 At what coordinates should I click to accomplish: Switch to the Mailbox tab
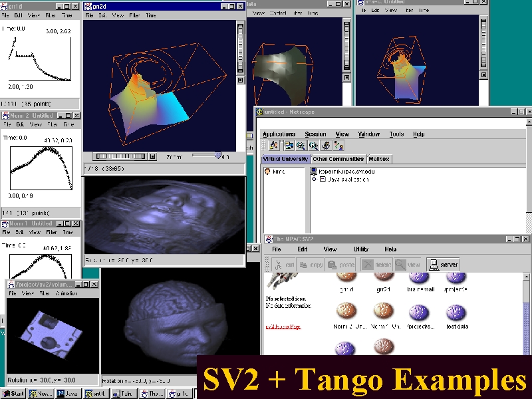(x=379, y=159)
